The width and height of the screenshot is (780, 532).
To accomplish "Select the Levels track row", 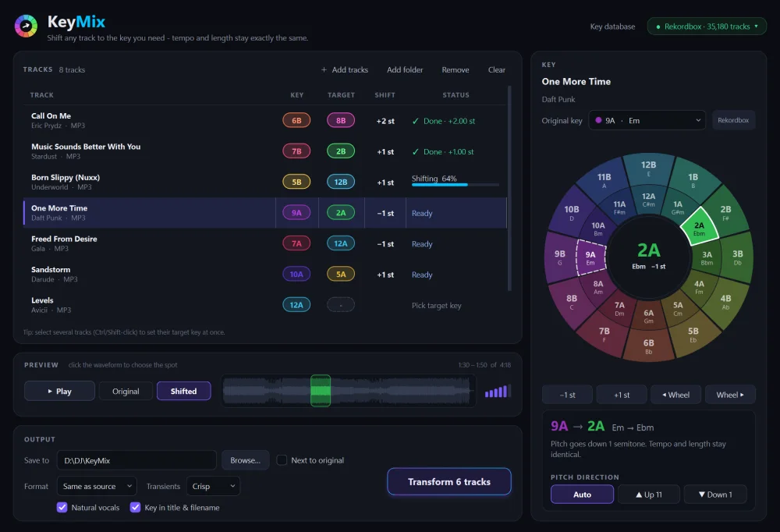I will (264, 305).
